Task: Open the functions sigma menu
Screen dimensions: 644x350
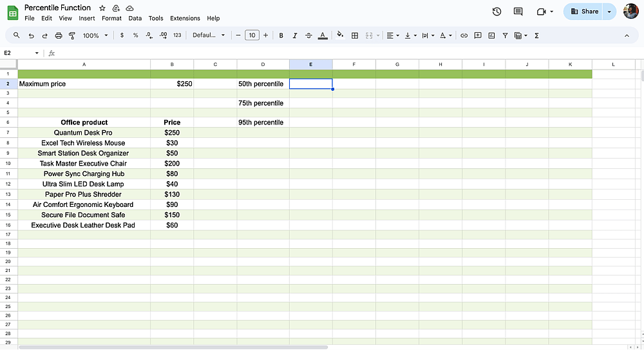Action: click(536, 36)
